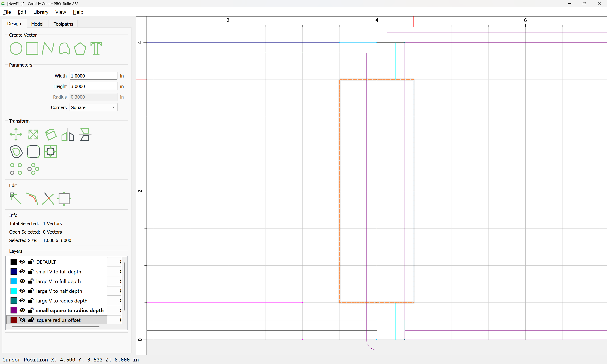The height and width of the screenshot is (364, 607).
Task: Select the Create Circle tool
Action: (x=16, y=48)
